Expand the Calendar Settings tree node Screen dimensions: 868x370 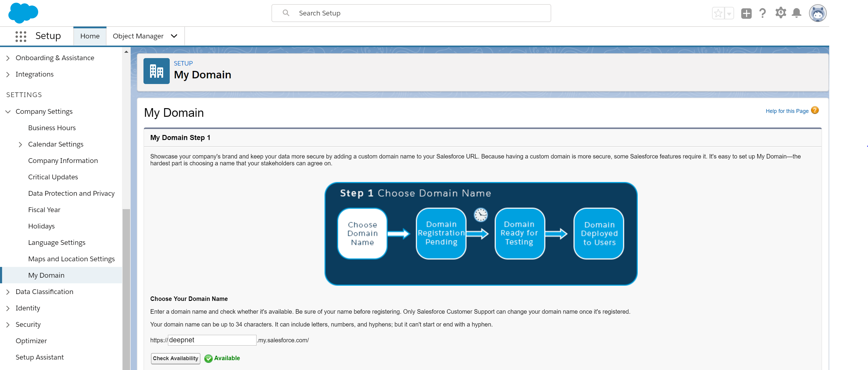pyautogui.click(x=21, y=144)
